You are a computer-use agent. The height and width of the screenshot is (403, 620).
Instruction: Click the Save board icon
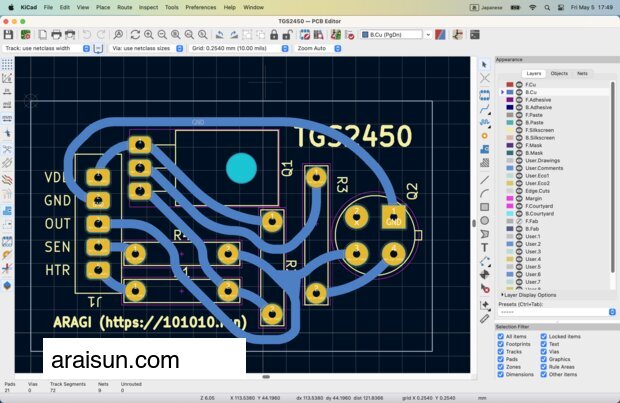(x=8, y=35)
